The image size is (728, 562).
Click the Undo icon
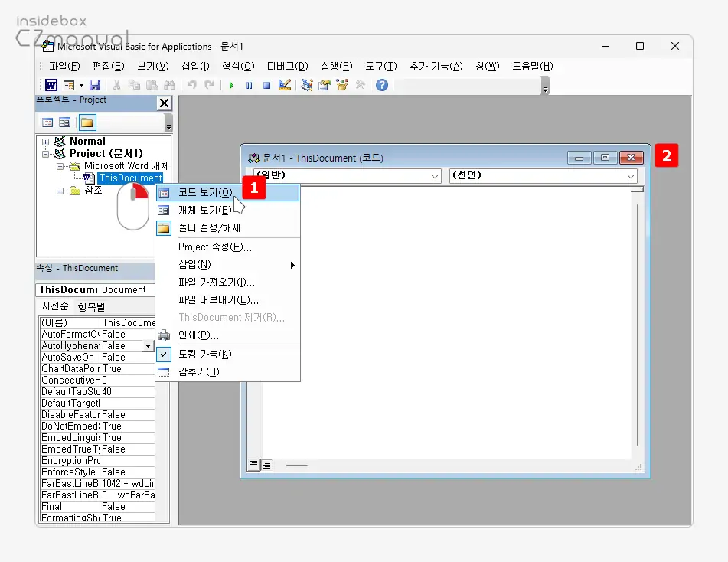click(x=191, y=85)
